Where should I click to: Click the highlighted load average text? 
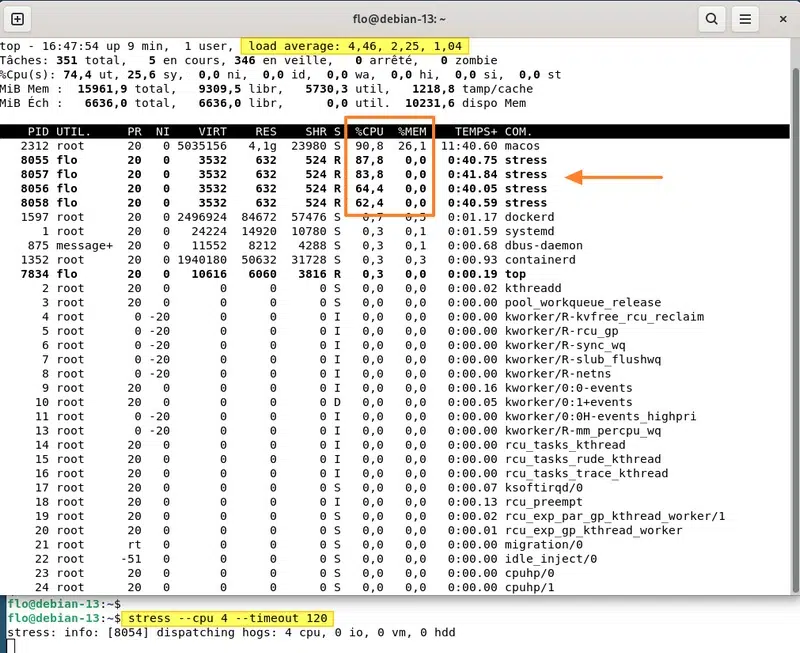(355, 46)
